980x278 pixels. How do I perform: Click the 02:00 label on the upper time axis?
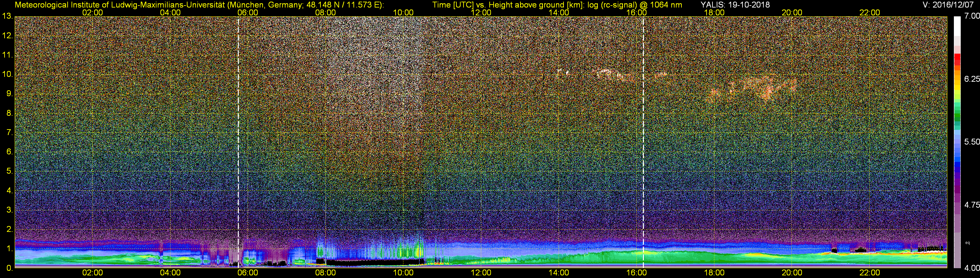click(92, 12)
